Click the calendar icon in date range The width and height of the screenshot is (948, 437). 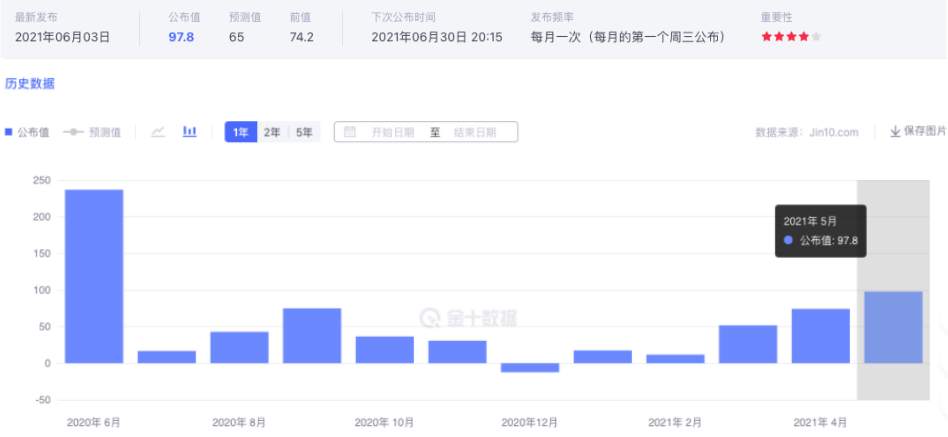point(349,132)
